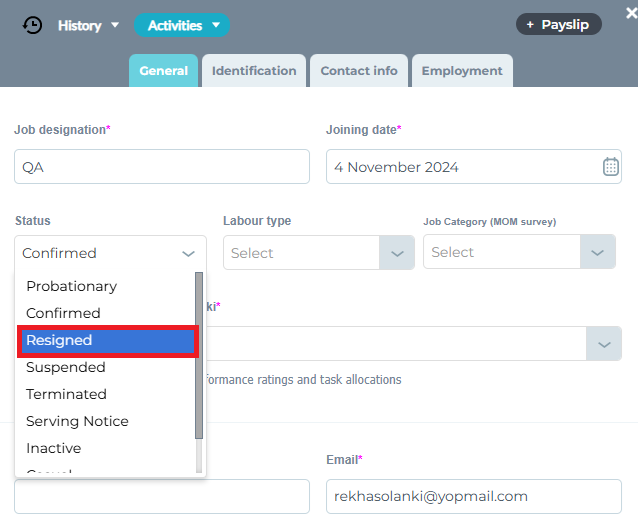Select Probationary status option
Viewport: 638px width, 518px height.
click(71, 286)
